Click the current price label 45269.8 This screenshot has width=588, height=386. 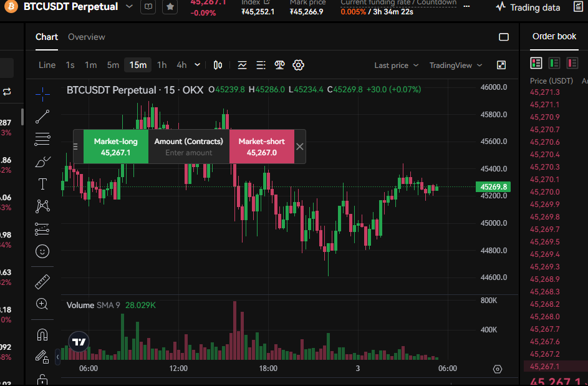(493, 187)
